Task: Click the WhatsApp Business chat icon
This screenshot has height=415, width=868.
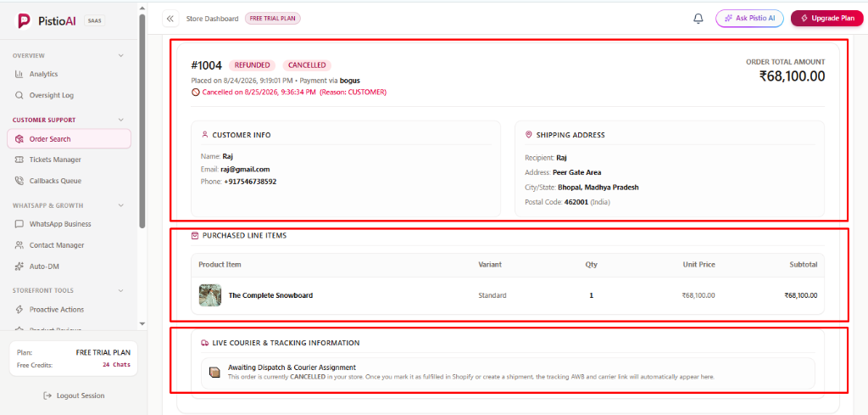Action: 19,224
